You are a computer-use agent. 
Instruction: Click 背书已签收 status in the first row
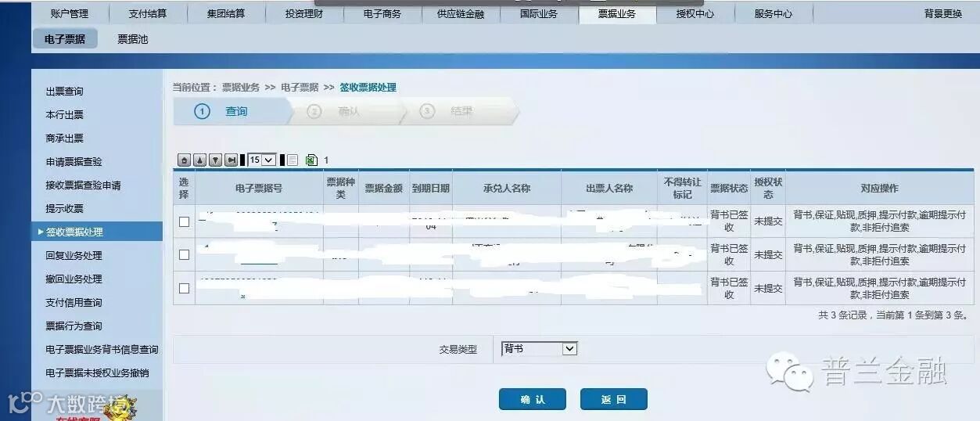(729, 221)
